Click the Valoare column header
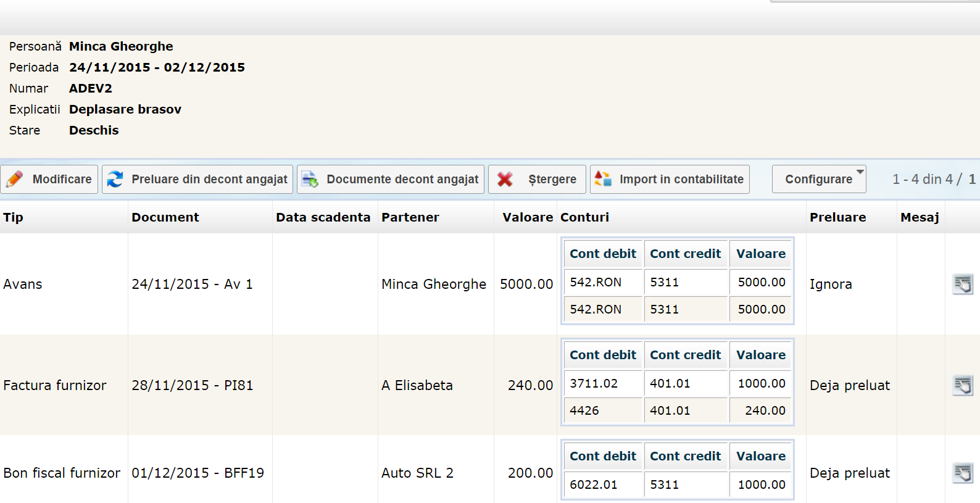This screenshot has height=503, width=980. (x=527, y=217)
